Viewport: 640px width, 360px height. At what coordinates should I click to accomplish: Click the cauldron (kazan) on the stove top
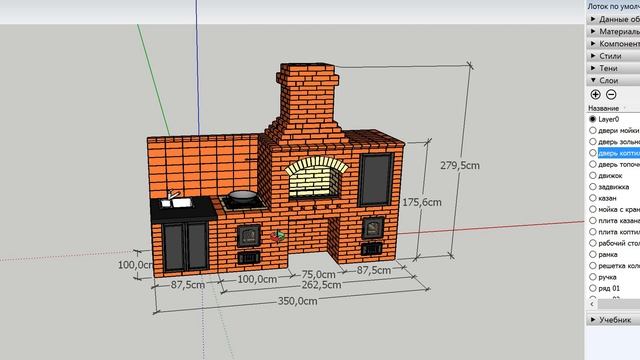click(242, 197)
